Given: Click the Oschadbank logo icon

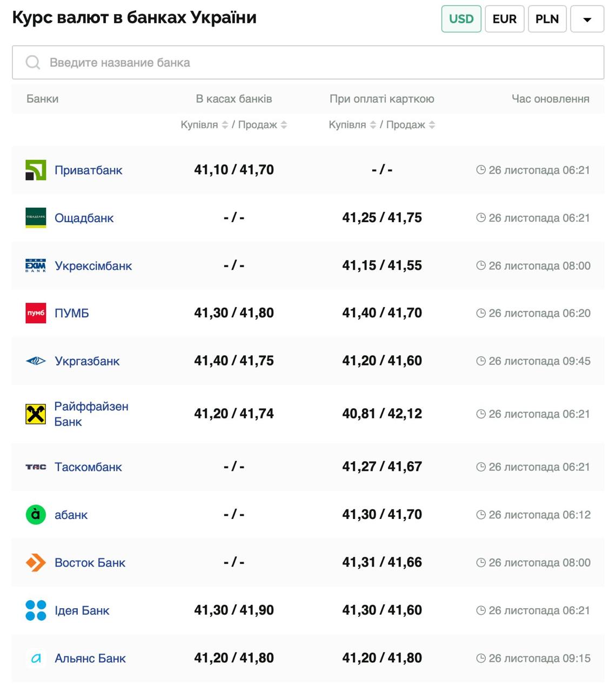Looking at the screenshot, I should (x=36, y=218).
